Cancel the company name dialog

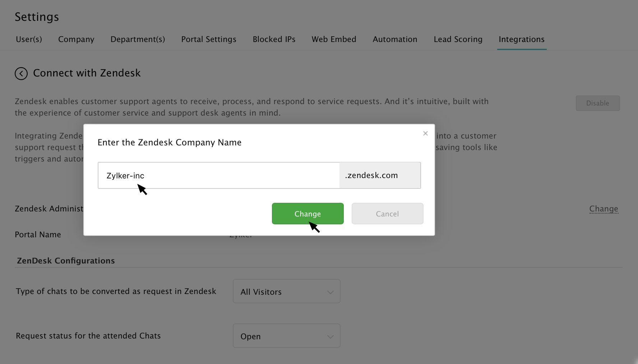click(387, 214)
